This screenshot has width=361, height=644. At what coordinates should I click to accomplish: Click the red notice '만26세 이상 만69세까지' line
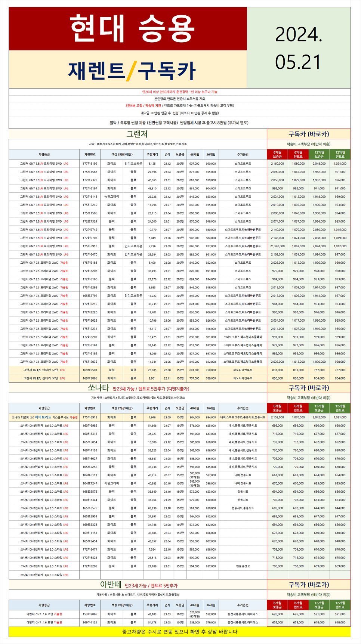point(180,92)
